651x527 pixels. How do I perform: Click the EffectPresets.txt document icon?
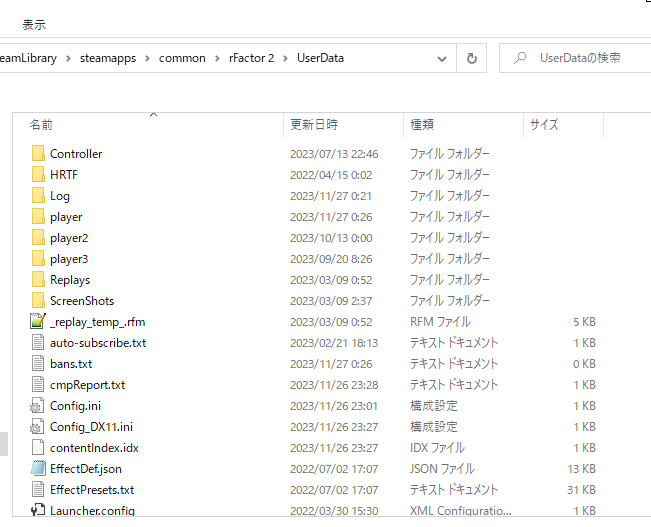38,489
